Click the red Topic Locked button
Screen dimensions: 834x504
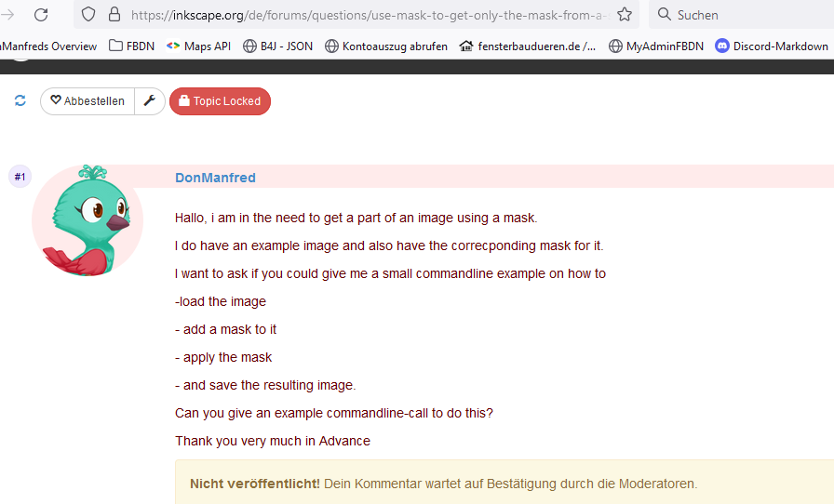pos(220,100)
